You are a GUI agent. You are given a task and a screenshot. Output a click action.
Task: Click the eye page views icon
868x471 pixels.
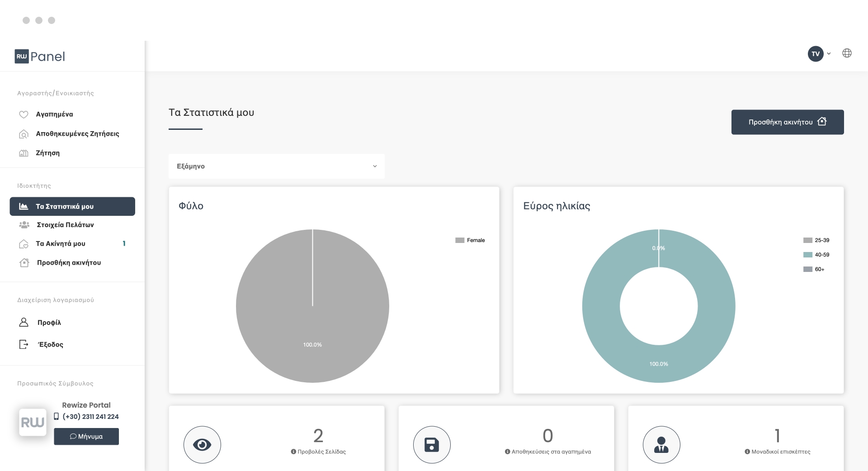[x=202, y=445]
